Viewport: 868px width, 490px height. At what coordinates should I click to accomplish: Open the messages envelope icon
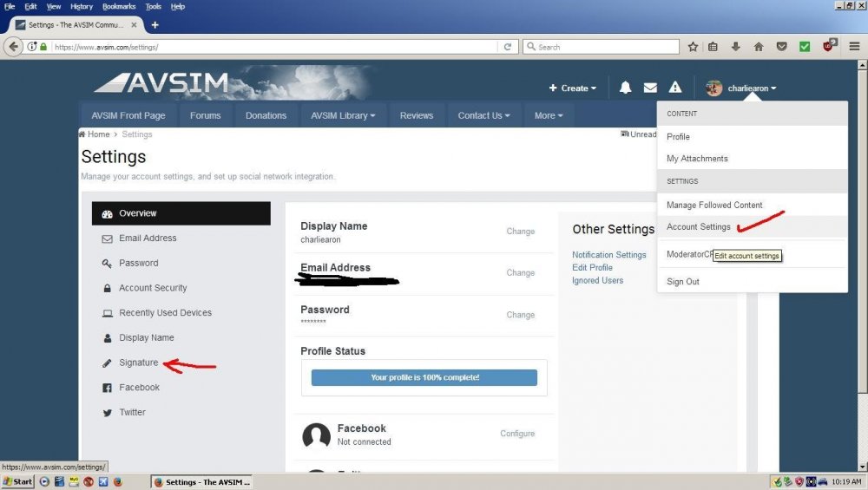[x=650, y=88]
